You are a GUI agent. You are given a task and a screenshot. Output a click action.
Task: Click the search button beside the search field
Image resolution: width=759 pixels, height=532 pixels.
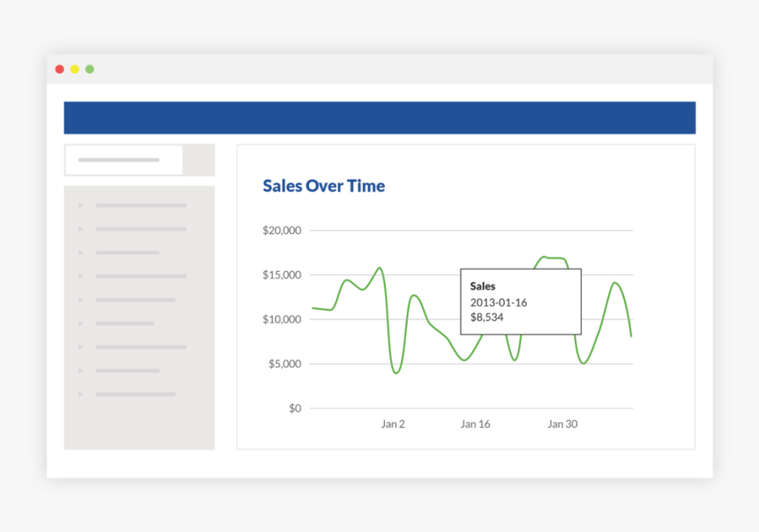(x=198, y=160)
